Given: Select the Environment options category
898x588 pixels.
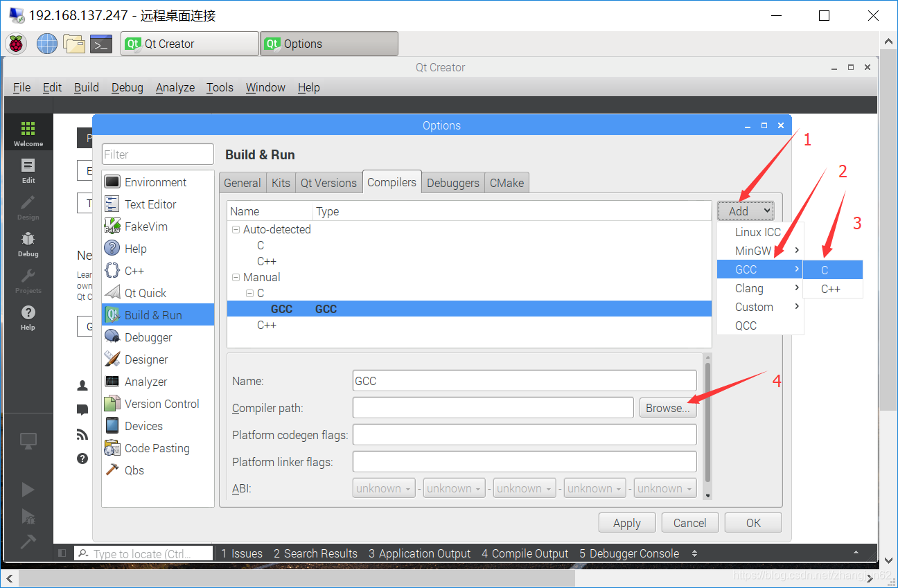Looking at the screenshot, I should (x=158, y=182).
